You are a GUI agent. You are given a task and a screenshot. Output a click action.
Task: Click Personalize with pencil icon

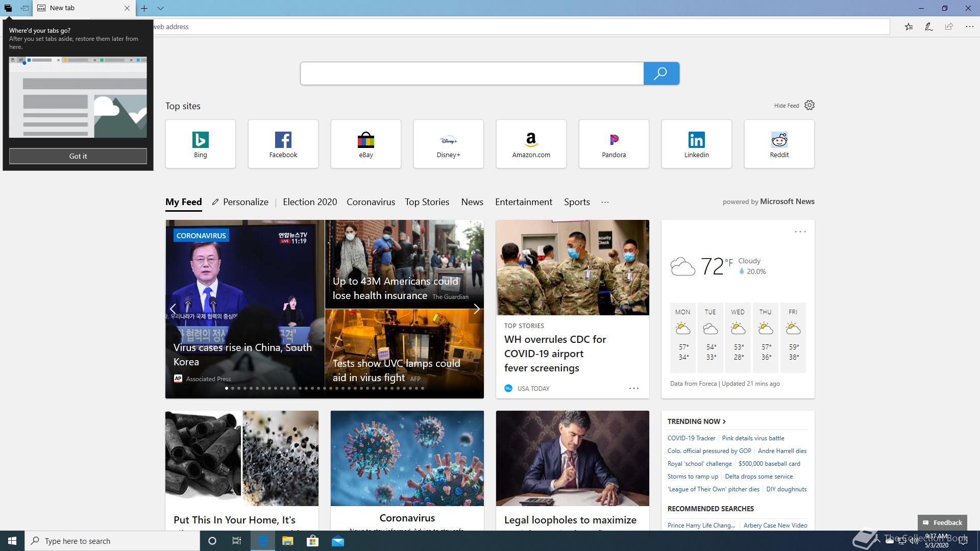tap(240, 202)
